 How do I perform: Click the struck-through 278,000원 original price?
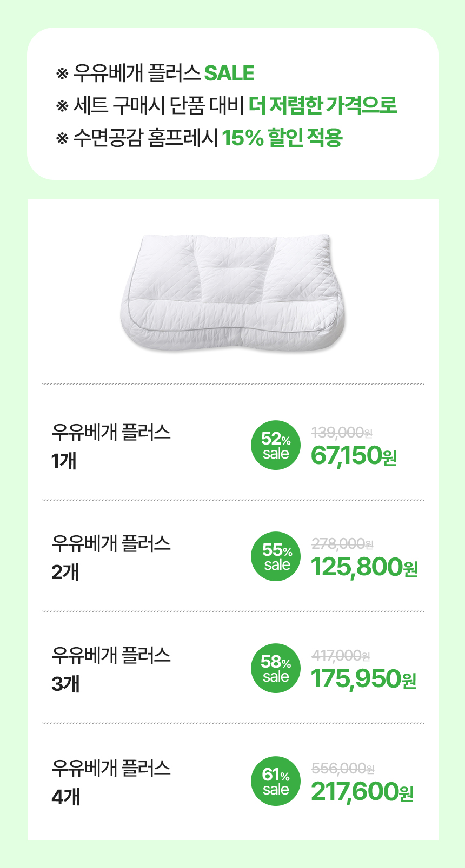tap(343, 543)
